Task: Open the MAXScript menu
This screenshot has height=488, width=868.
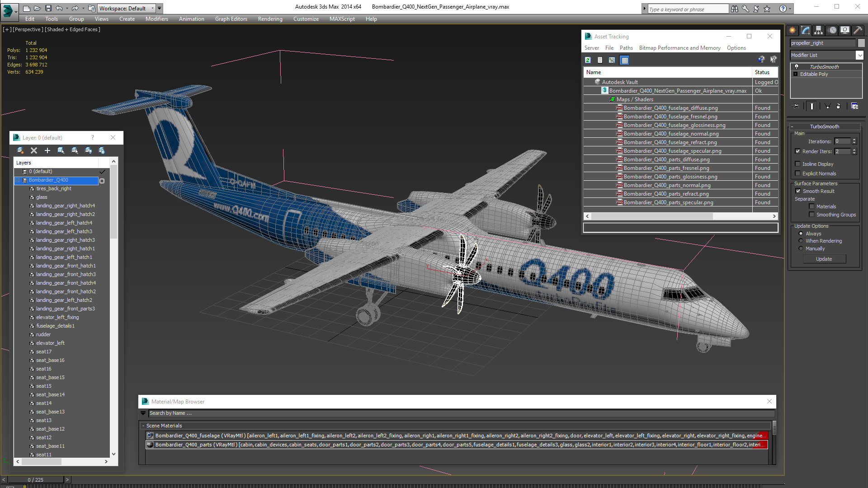Action: coord(342,19)
